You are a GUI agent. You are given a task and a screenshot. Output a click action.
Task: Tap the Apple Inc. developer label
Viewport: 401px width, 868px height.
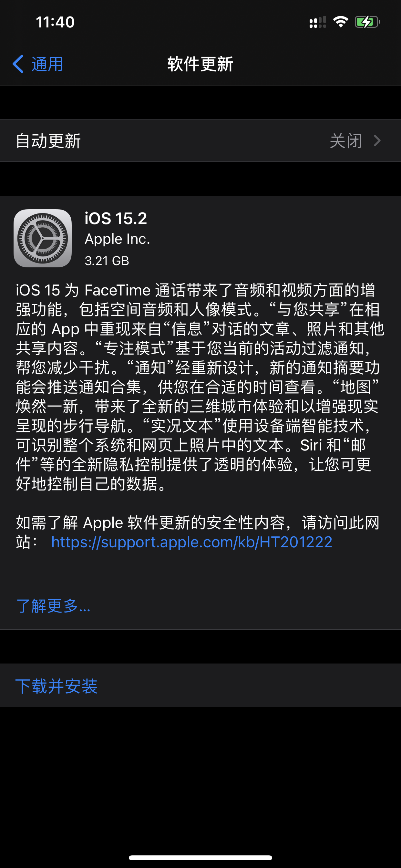click(117, 239)
